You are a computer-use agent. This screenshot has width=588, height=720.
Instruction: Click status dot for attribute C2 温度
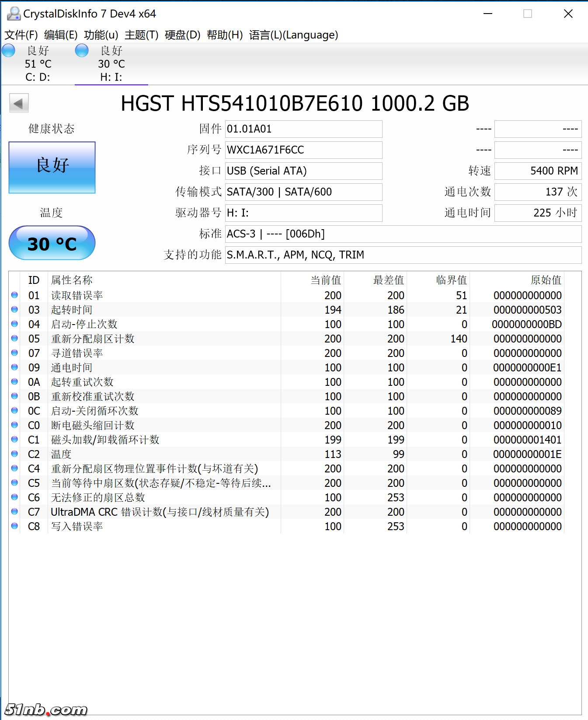[x=14, y=454]
